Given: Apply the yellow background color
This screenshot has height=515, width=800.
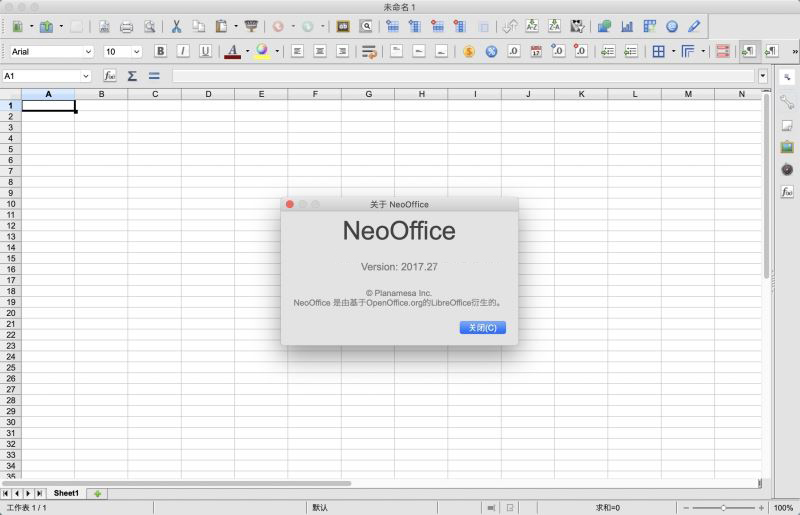Looking at the screenshot, I should [262, 52].
